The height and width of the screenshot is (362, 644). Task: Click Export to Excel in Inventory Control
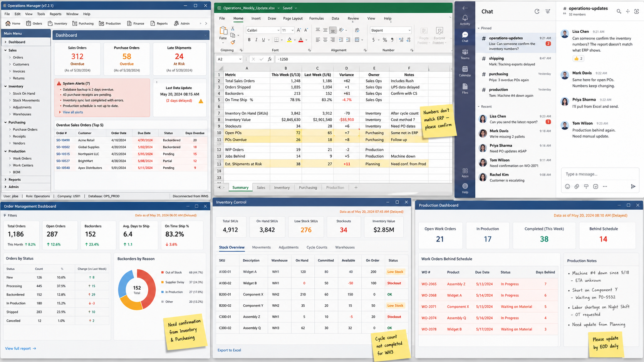click(229, 350)
